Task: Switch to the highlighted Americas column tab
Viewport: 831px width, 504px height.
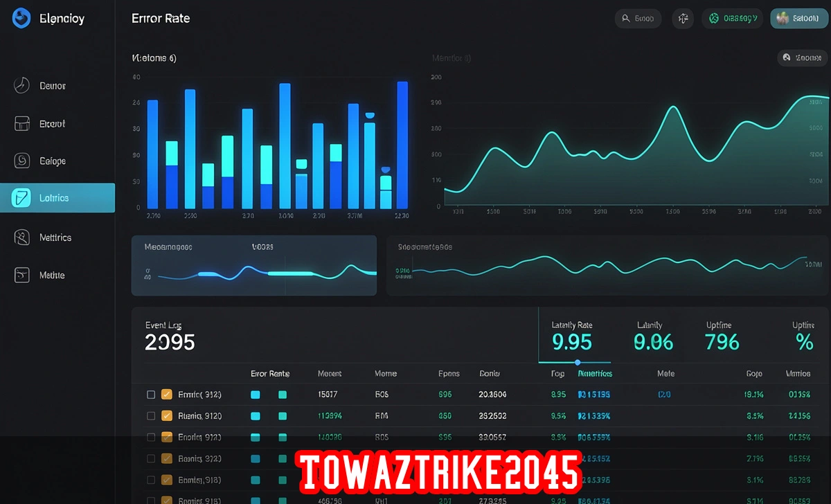Action: (594, 373)
